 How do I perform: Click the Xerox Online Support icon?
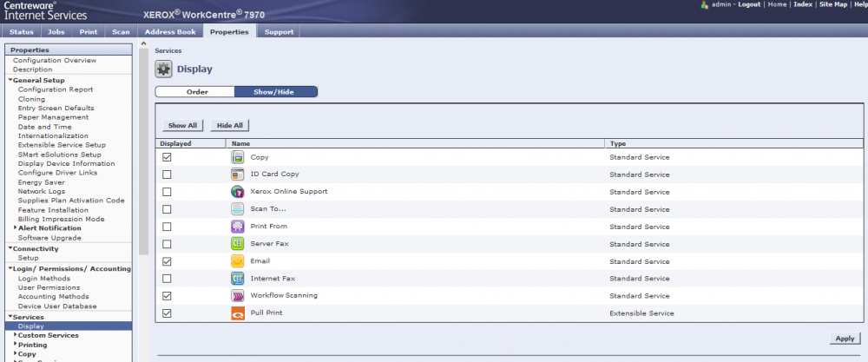pos(238,192)
